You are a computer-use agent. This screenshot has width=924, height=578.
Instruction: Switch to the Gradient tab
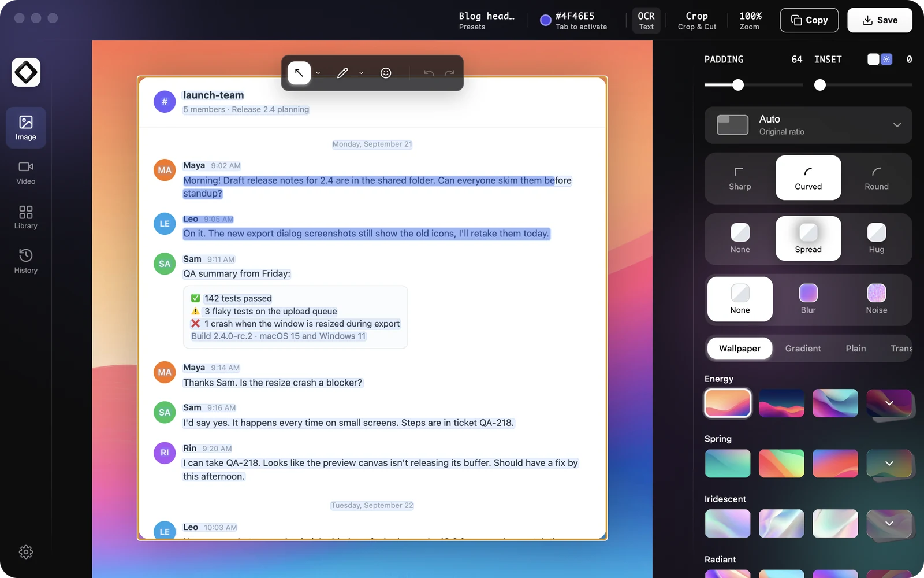(x=803, y=349)
